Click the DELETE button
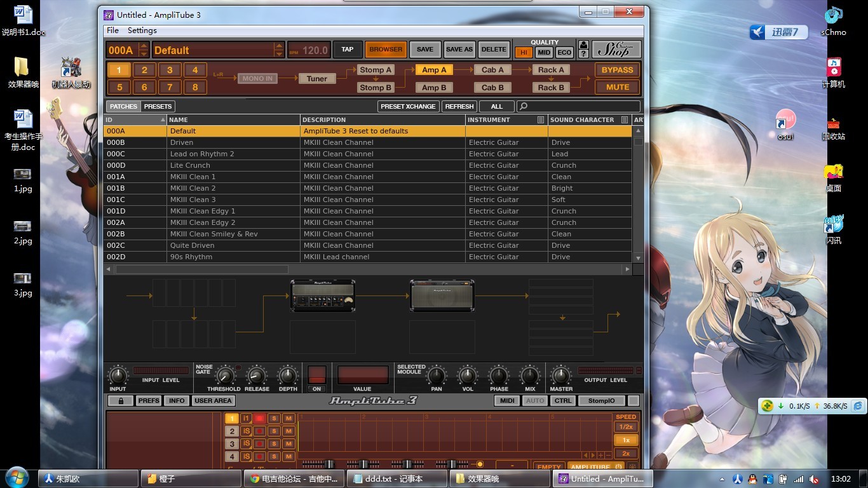Viewport: 868px width, 488px height. click(x=494, y=49)
